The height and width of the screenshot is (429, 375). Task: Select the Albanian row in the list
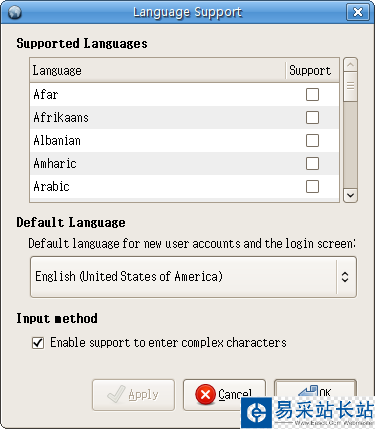pos(184,140)
